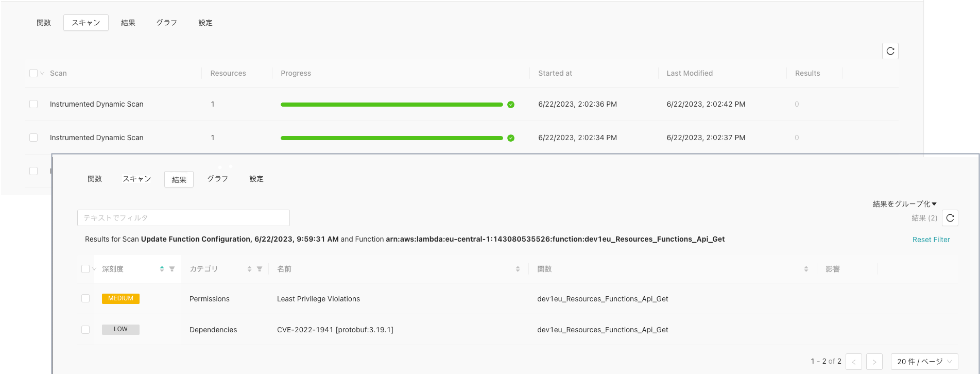Open the 関数 tab in the front window
The width and height of the screenshot is (980, 374).
point(95,179)
